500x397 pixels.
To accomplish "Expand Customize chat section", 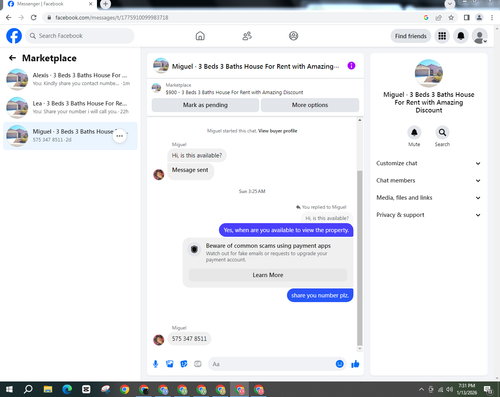I will click(x=429, y=163).
